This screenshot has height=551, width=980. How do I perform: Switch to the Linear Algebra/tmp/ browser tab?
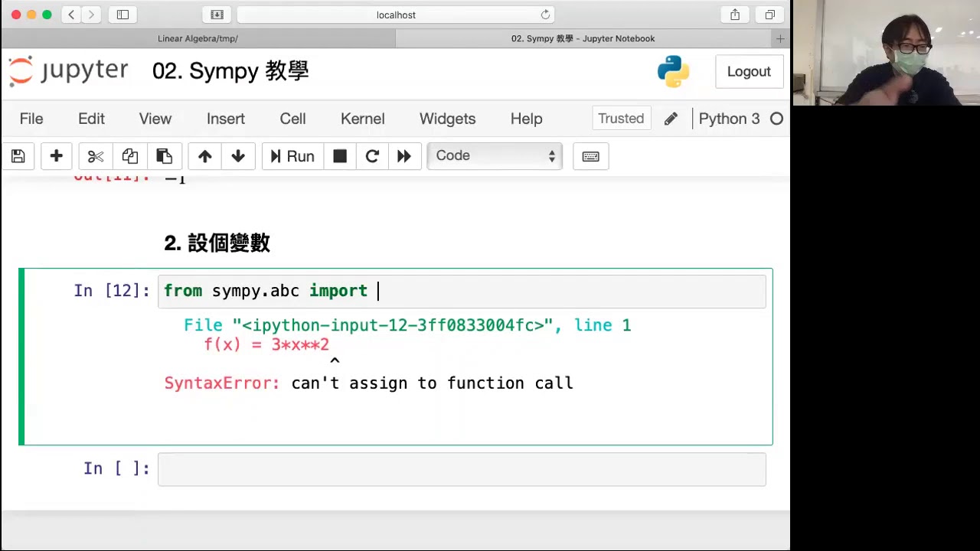(198, 38)
